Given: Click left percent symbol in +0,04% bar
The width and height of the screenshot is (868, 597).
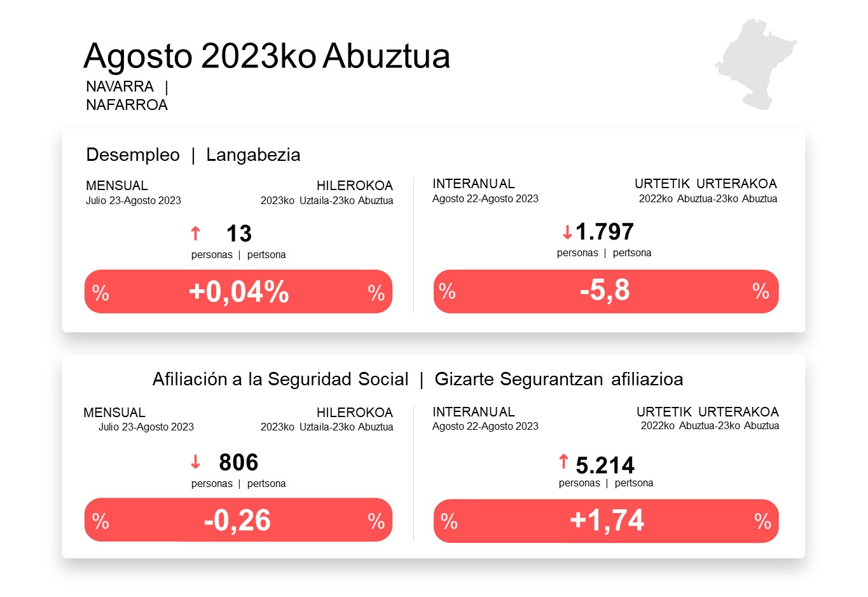Looking at the screenshot, I should click(100, 292).
